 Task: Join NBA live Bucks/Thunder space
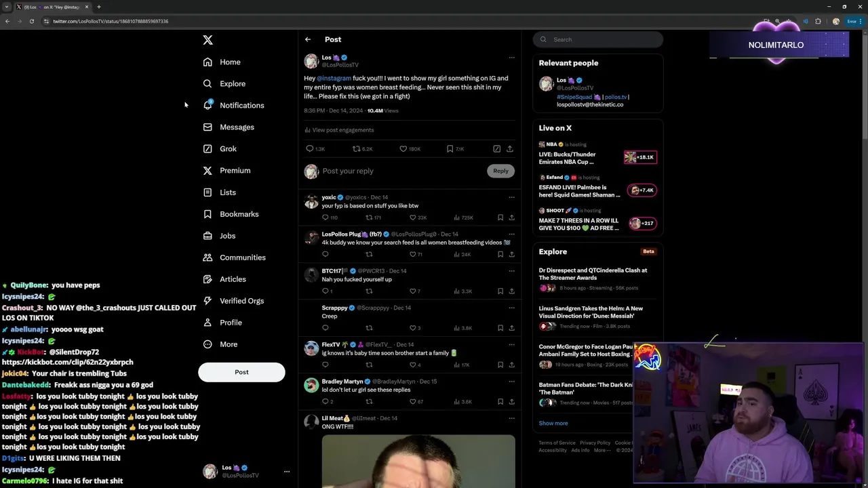[597, 154]
